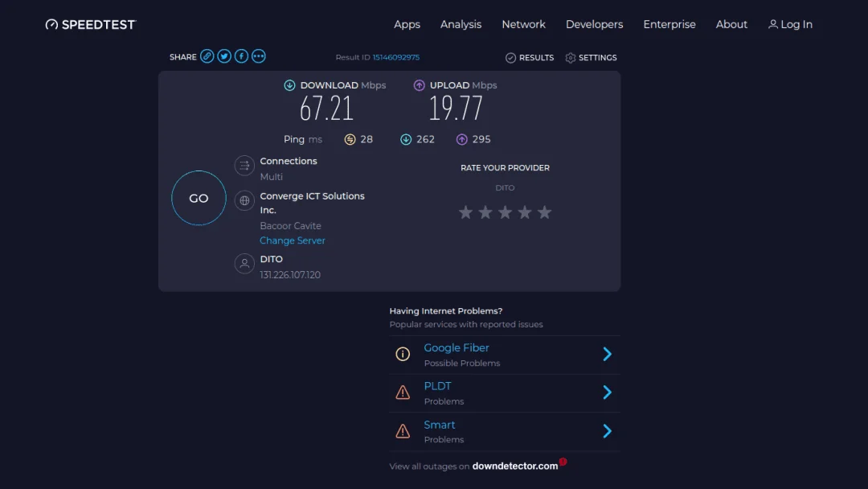Click the Log In person icon
Screen dimensions: 868x489
click(773, 24)
